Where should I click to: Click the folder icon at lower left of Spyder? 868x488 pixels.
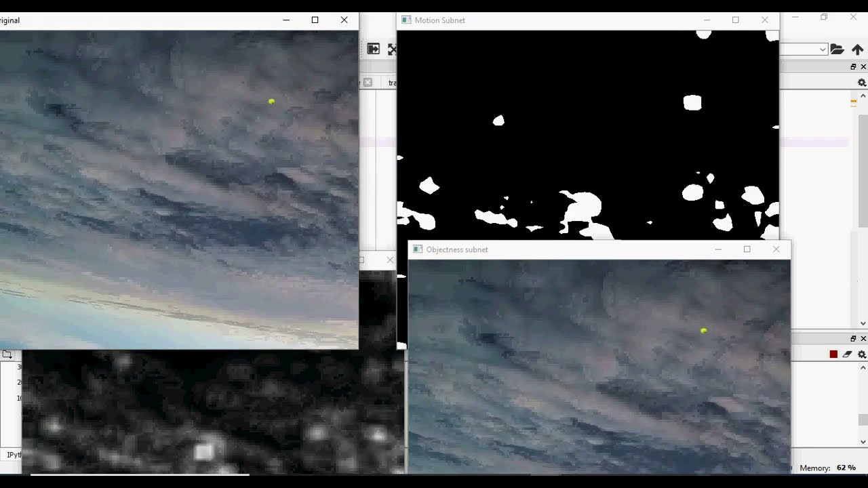tap(7, 354)
